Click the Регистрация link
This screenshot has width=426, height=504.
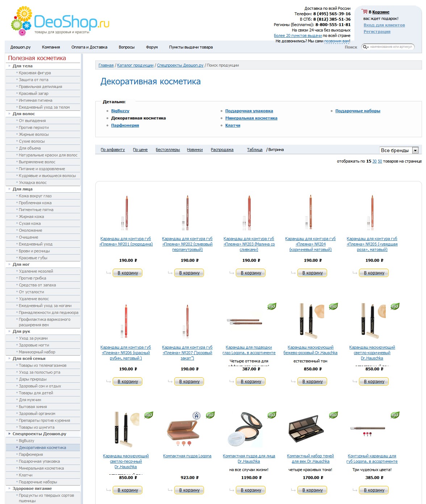377,31
